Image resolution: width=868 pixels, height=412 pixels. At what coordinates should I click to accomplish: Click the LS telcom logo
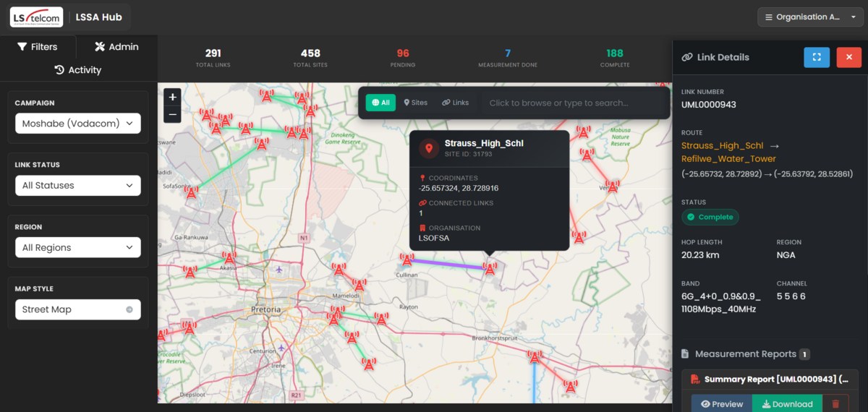click(36, 17)
